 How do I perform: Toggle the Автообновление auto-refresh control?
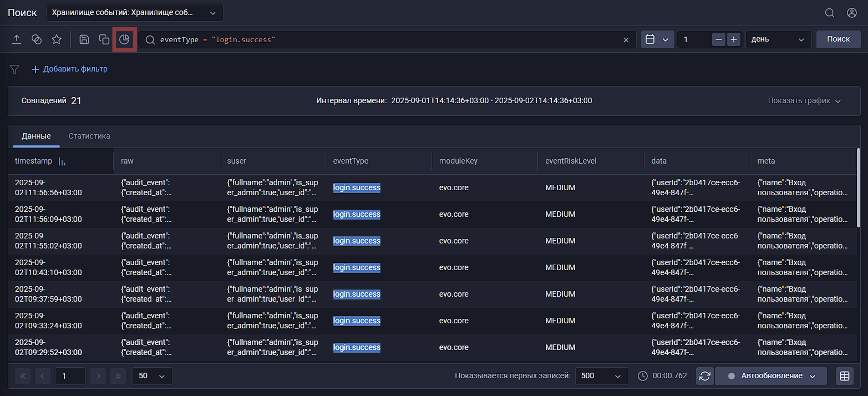(771, 376)
